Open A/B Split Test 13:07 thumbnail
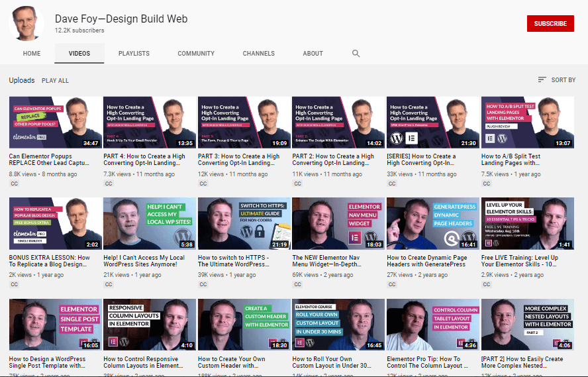Screen dimensions: 588x377 pyautogui.click(x=528, y=123)
